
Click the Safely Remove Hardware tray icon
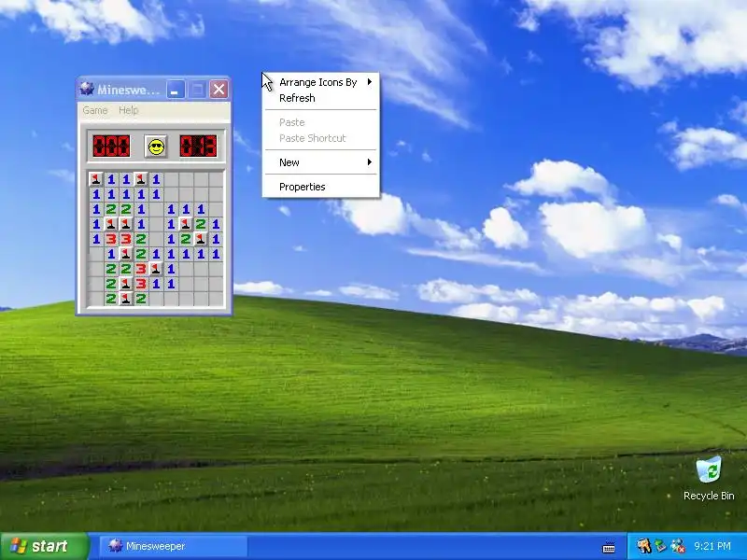(660, 546)
